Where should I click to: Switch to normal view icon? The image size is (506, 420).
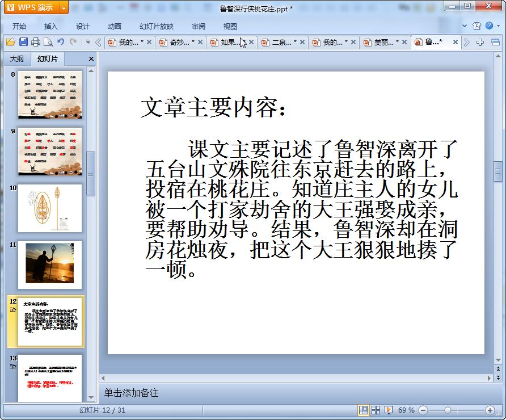coord(364,410)
